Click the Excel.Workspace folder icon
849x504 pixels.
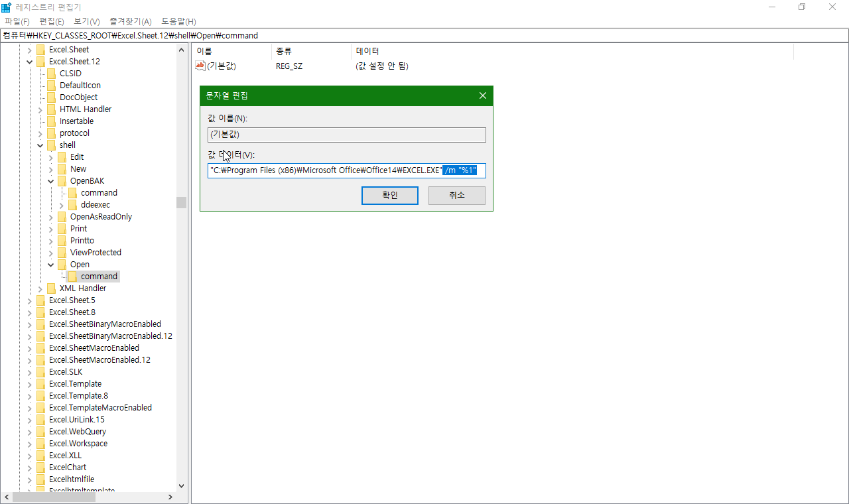click(41, 444)
